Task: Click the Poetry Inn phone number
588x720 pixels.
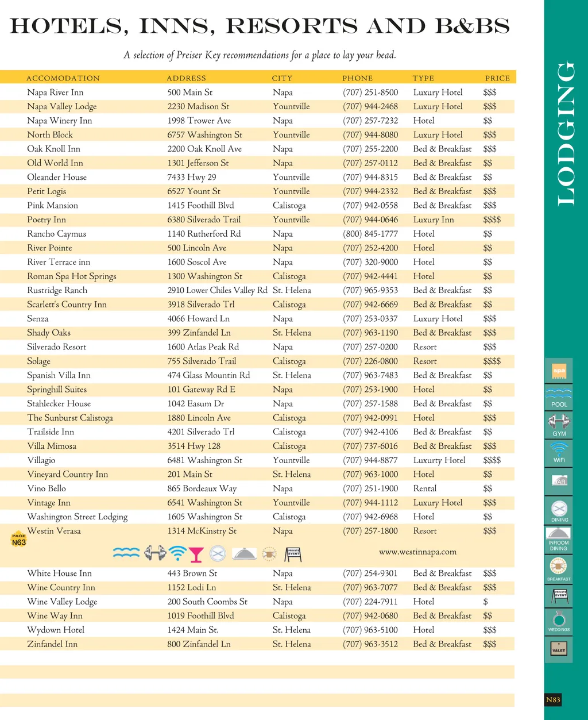Action: (x=370, y=220)
